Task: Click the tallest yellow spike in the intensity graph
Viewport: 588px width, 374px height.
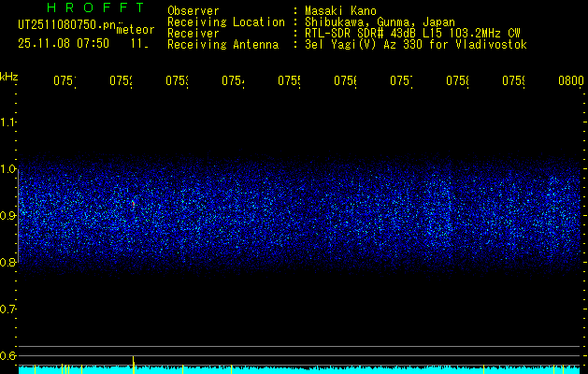Action: [133, 365]
